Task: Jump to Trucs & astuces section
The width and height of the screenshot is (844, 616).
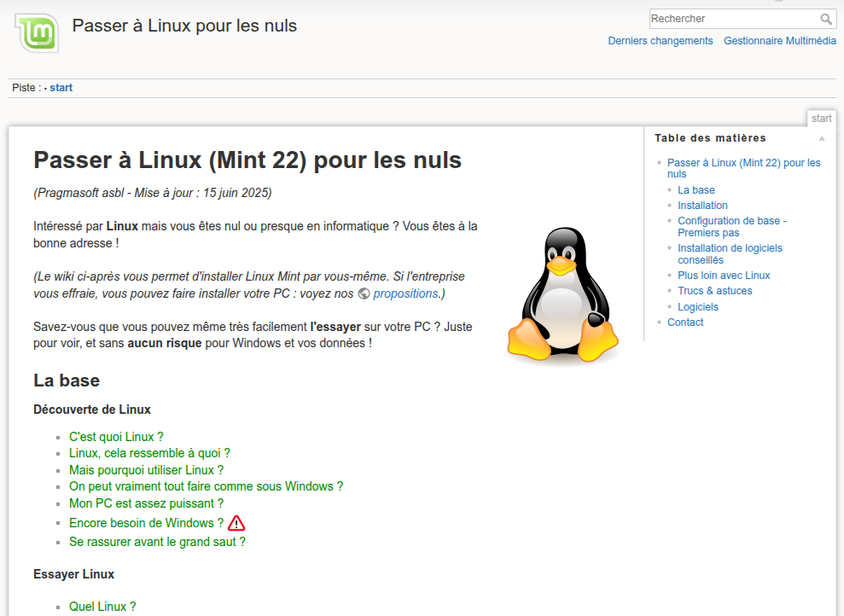Action: 715,291
